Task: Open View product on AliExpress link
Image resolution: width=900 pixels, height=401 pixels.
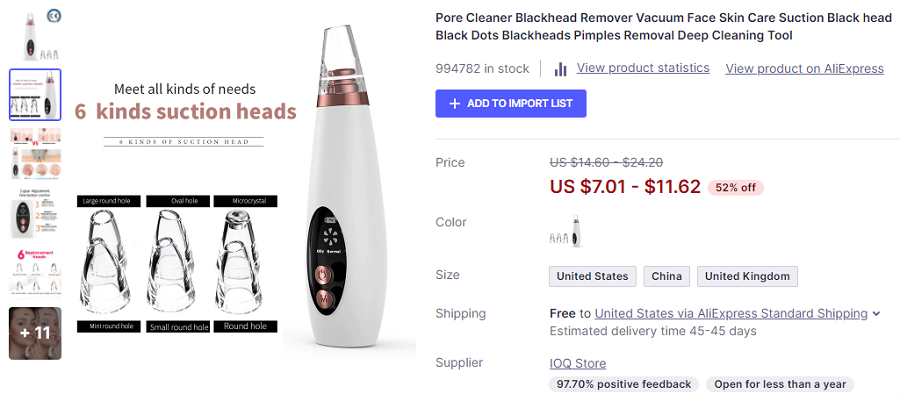Action: pos(804,69)
